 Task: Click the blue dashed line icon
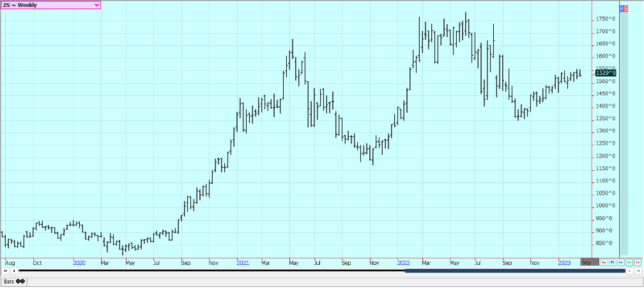(x=620, y=262)
